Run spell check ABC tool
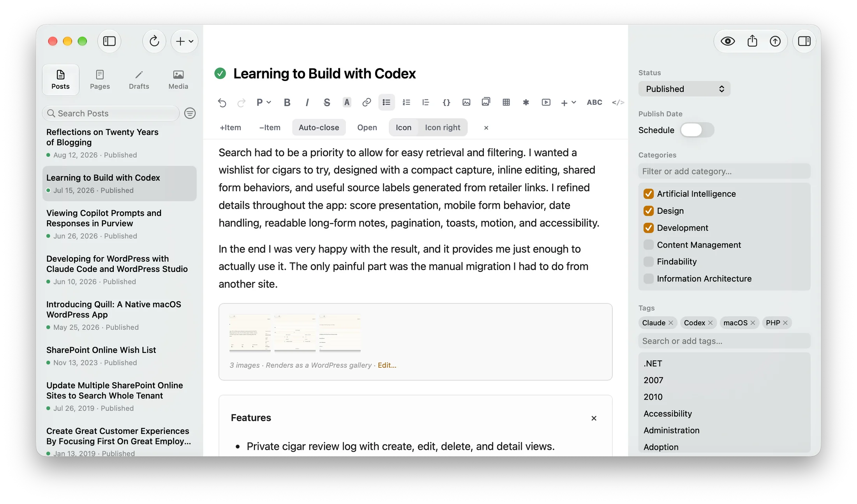Image resolution: width=857 pixels, height=504 pixels. click(x=594, y=102)
